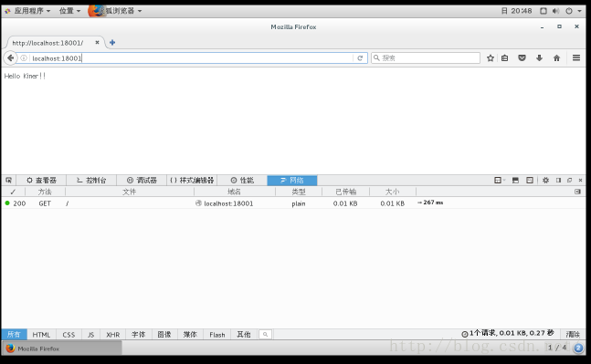This screenshot has height=364, width=591.
Task: Filter requests by 媒体 media
Action: 190,334
